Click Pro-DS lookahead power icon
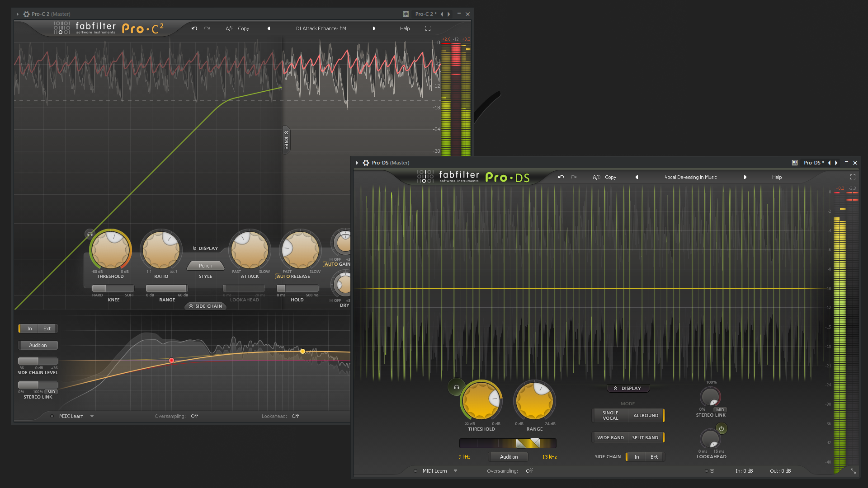 (x=722, y=429)
